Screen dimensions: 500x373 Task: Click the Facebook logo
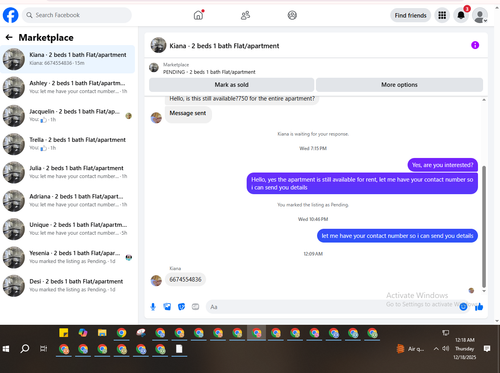(10, 15)
